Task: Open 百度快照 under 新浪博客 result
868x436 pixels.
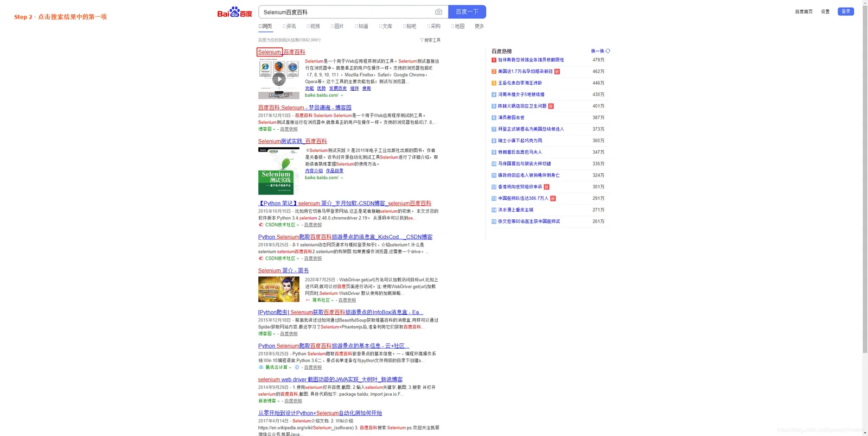Action: 293,401
